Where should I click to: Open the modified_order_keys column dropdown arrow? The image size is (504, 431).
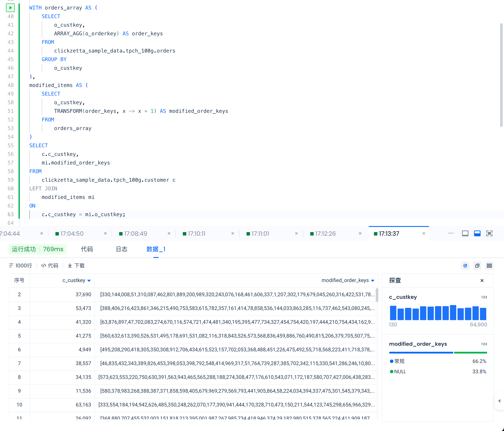tap(373, 281)
